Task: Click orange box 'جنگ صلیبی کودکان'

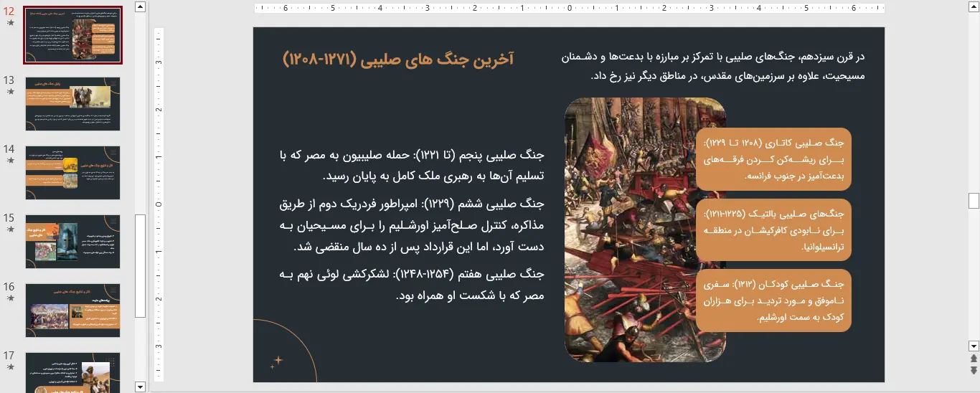Action: [773, 300]
